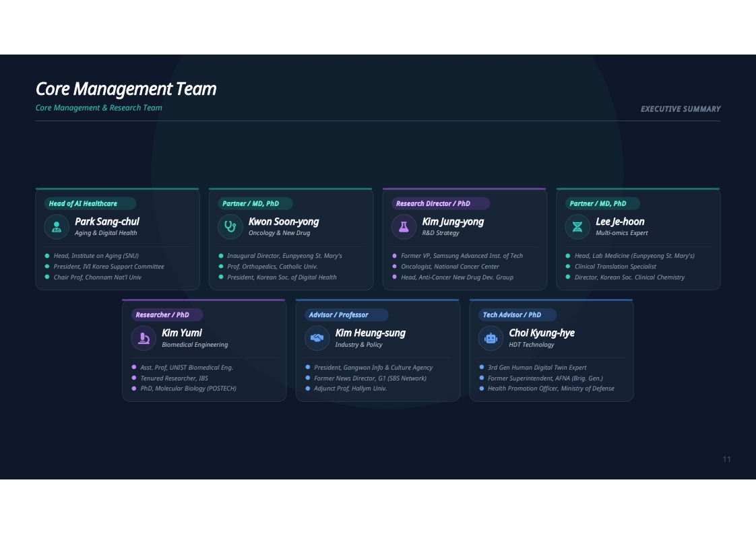Select the Research Director / PhD badge
The width and height of the screenshot is (756, 534).
coord(441,203)
